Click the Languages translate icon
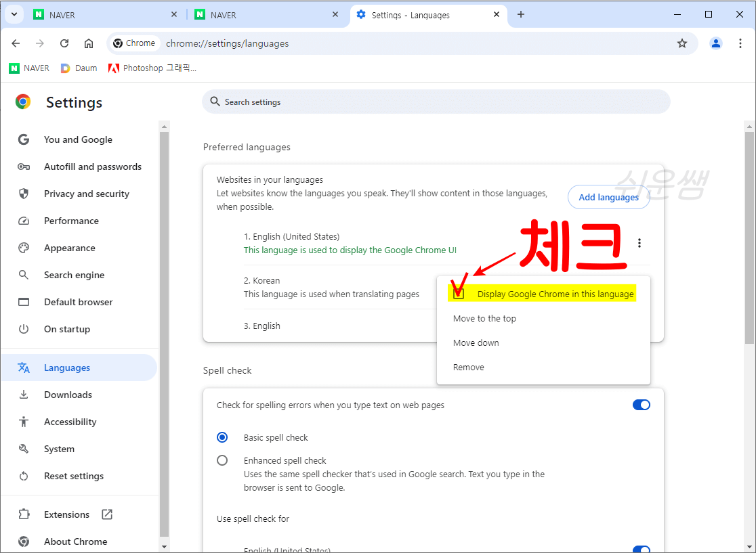Screen dimensions: 756x553 click(x=24, y=368)
